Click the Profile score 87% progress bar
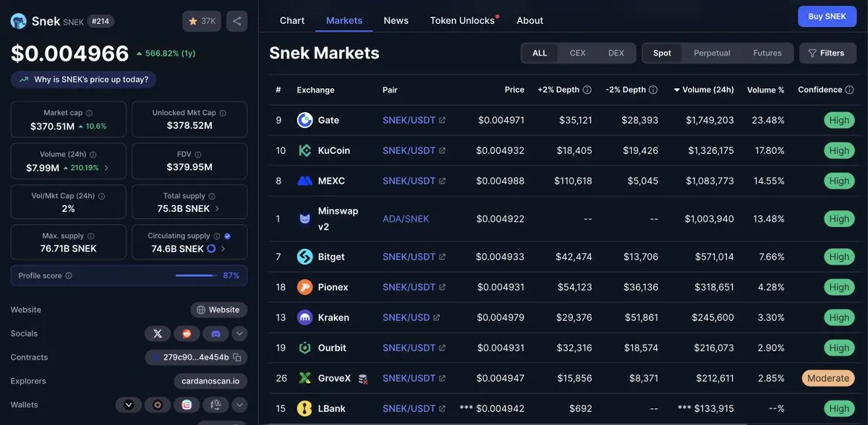868x425 pixels. click(196, 275)
